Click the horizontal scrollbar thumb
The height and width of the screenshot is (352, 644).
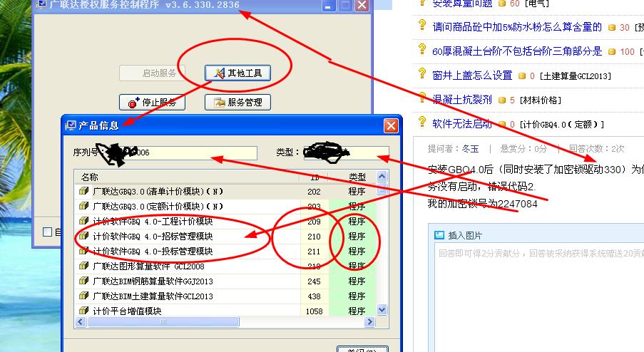[163, 322]
